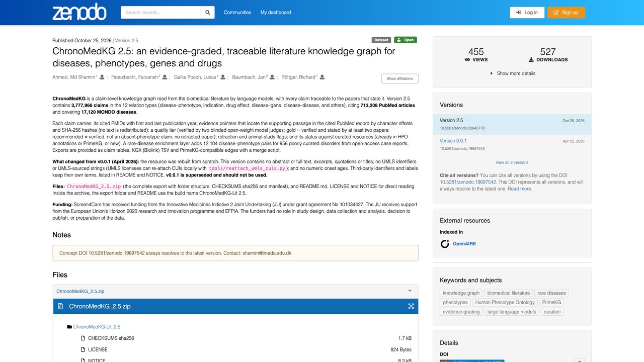Collapse the file preview panel with the chevron
644x362 pixels.
(410, 291)
